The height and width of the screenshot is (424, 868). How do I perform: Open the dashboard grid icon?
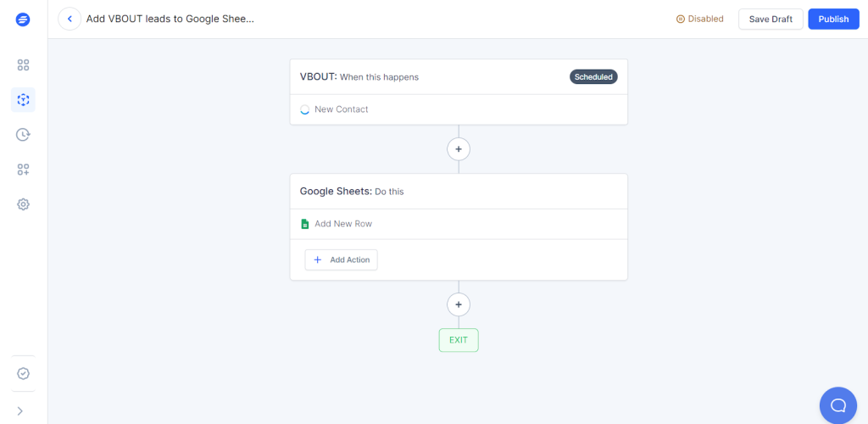(x=23, y=65)
